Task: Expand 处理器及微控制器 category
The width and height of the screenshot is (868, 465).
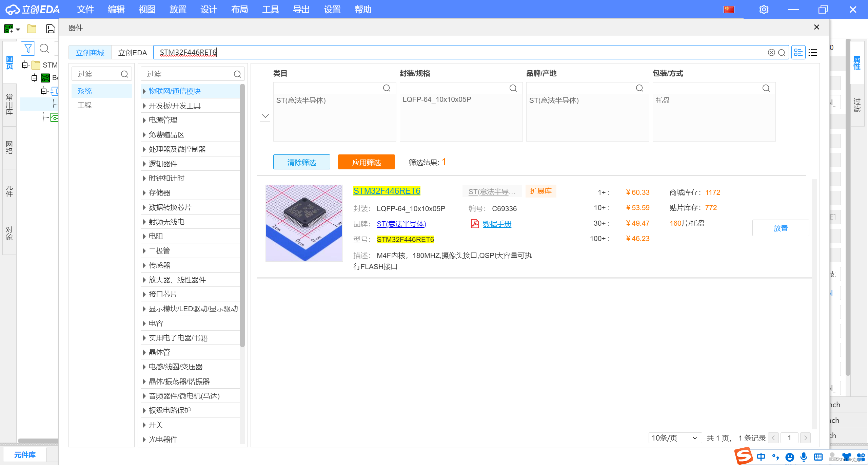Action: coord(177,149)
